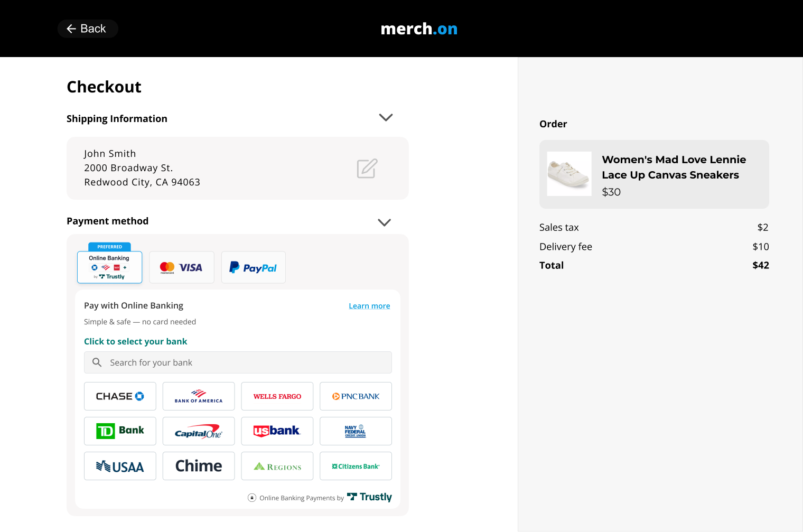
Task: Edit the shipping address with pencil icon
Action: pos(367,169)
